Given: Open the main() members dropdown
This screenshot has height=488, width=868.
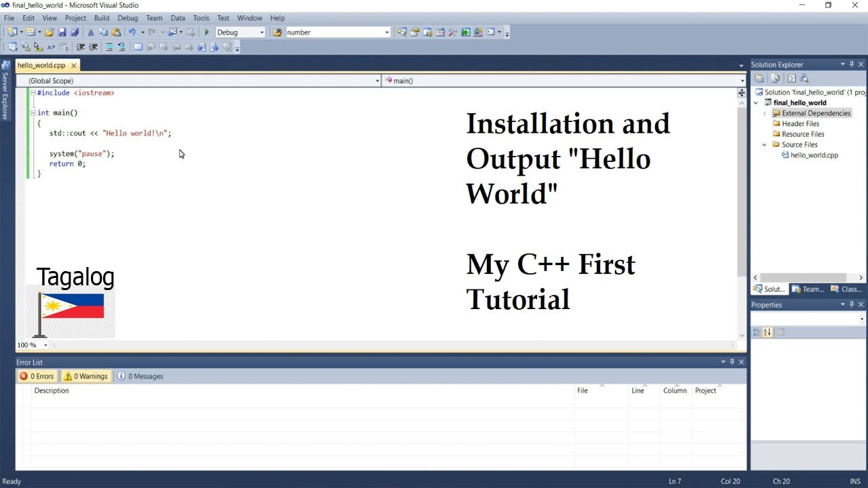Looking at the screenshot, I should (742, 81).
